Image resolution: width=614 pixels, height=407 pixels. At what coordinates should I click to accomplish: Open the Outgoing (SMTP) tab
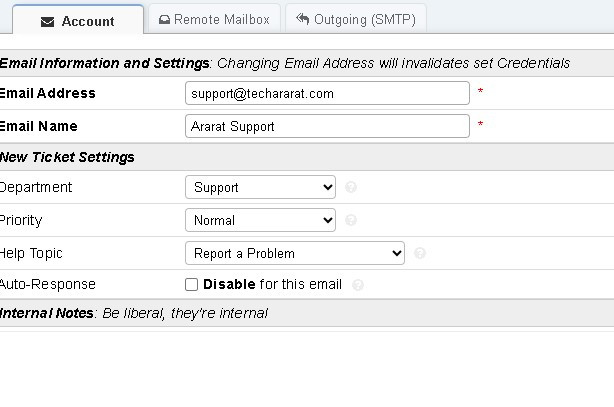[x=355, y=19]
